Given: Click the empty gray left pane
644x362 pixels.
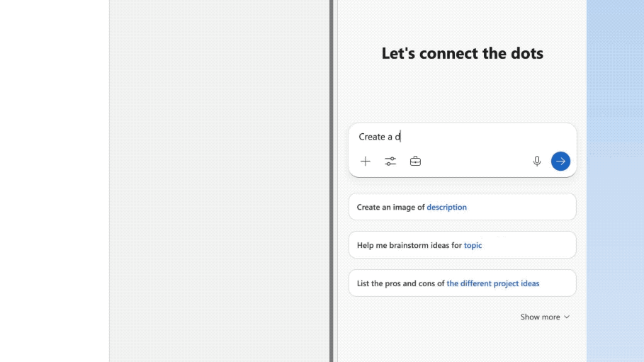Looking at the screenshot, I should 220,181.
